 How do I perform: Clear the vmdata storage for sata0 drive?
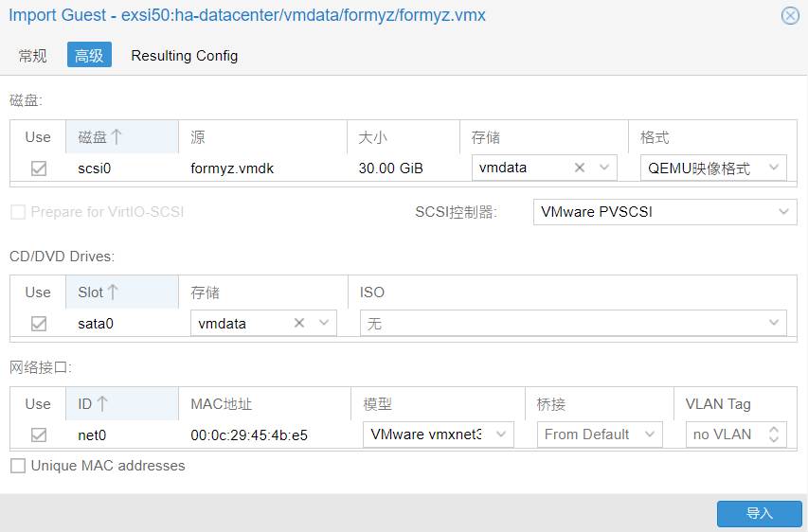(x=299, y=324)
